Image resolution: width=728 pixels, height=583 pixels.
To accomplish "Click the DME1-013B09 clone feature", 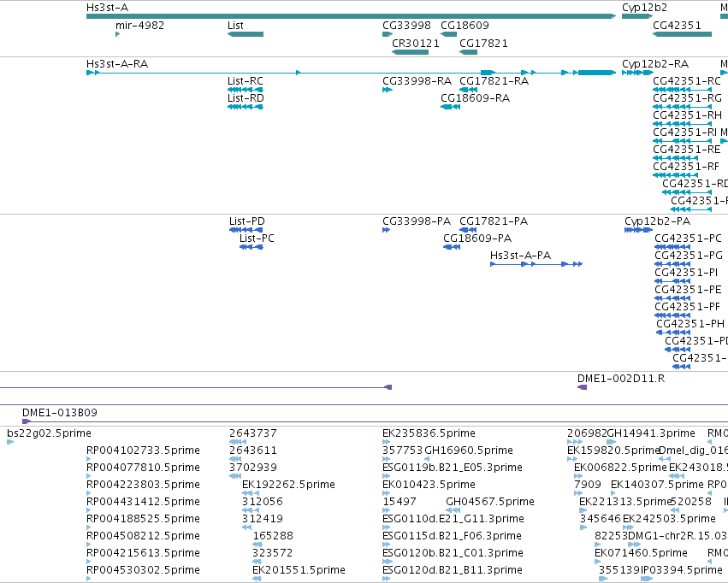I will coord(376,421).
